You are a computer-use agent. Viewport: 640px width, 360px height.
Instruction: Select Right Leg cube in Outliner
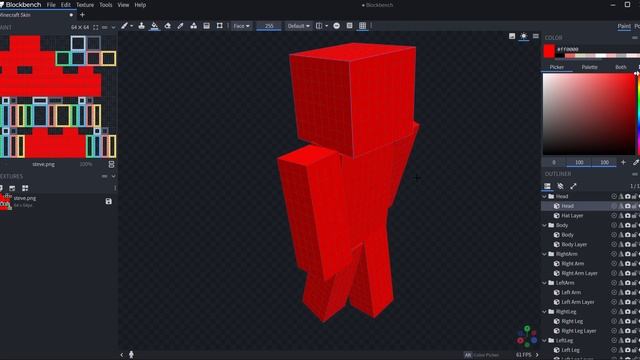(572, 321)
